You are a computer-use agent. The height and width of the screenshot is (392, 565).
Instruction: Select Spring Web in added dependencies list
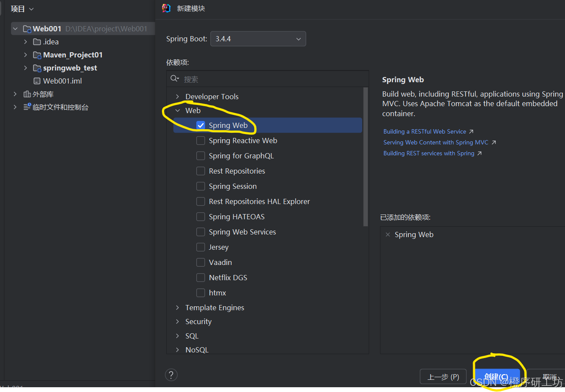[414, 235]
